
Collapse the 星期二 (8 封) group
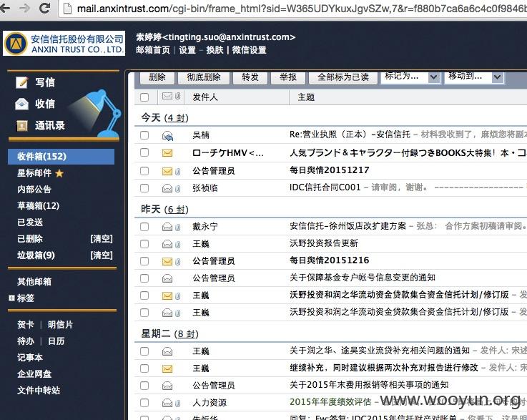tap(169, 334)
